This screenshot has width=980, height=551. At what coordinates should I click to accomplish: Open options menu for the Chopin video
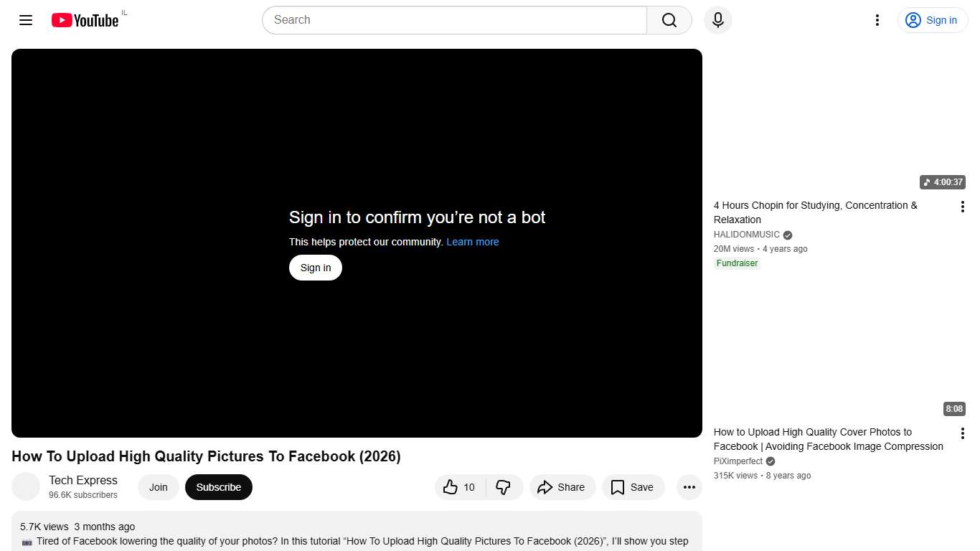(963, 206)
